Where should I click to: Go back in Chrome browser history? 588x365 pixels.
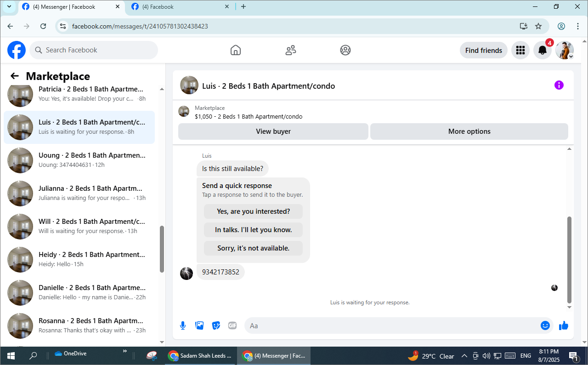10,26
